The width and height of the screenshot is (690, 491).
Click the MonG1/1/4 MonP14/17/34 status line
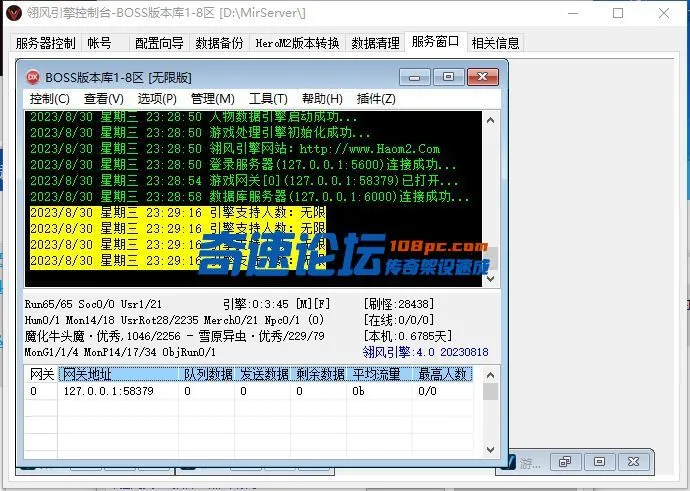pos(120,352)
